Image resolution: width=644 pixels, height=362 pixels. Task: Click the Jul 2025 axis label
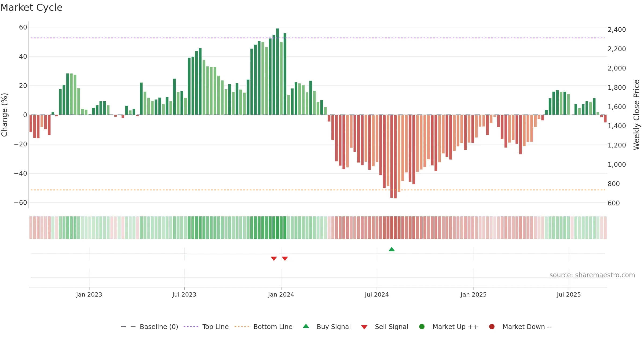[569, 295]
